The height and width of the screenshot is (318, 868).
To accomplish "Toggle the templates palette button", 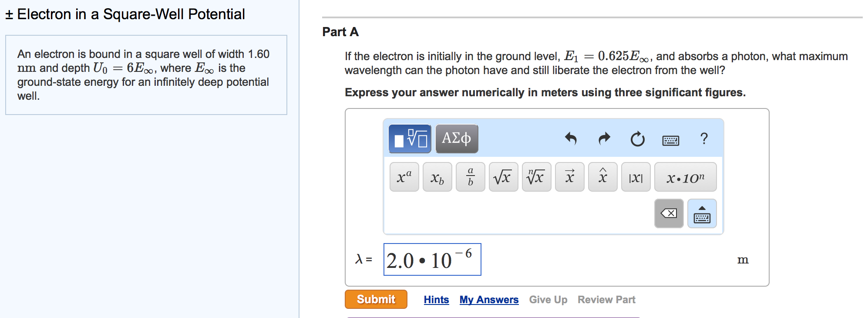I will [x=410, y=139].
